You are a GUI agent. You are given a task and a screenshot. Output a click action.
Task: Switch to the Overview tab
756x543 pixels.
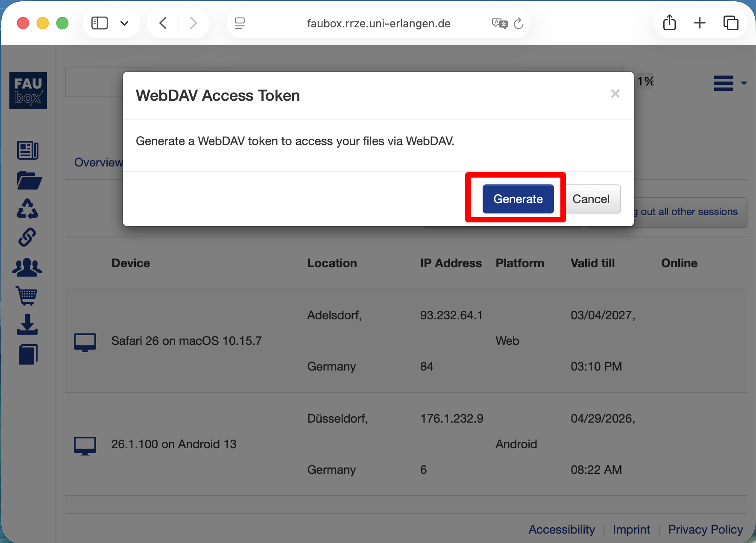tap(98, 163)
